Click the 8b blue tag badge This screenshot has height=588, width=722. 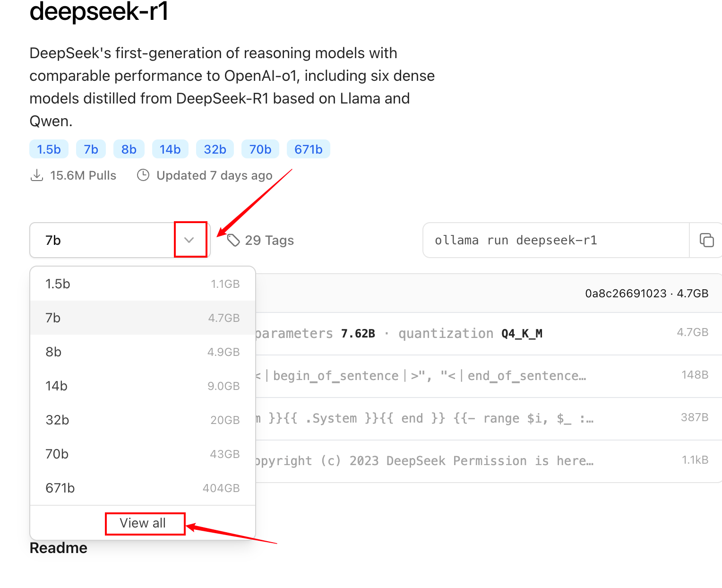(x=129, y=149)
